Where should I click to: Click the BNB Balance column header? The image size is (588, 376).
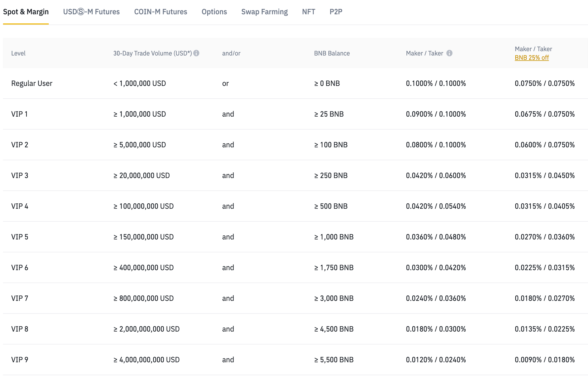tap(332, 53)
